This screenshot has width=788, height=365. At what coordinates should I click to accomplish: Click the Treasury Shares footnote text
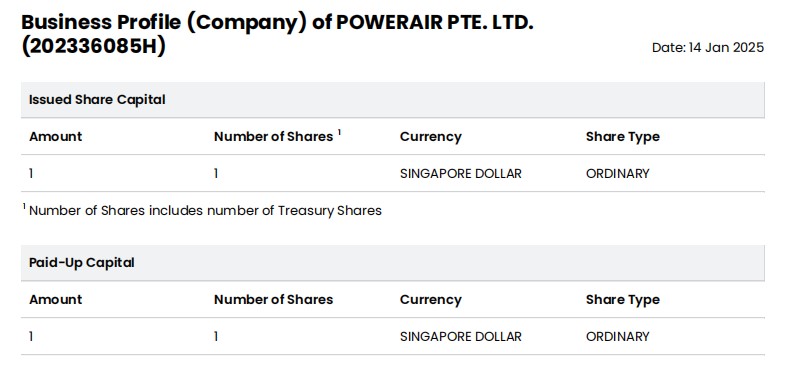[203, 210]
